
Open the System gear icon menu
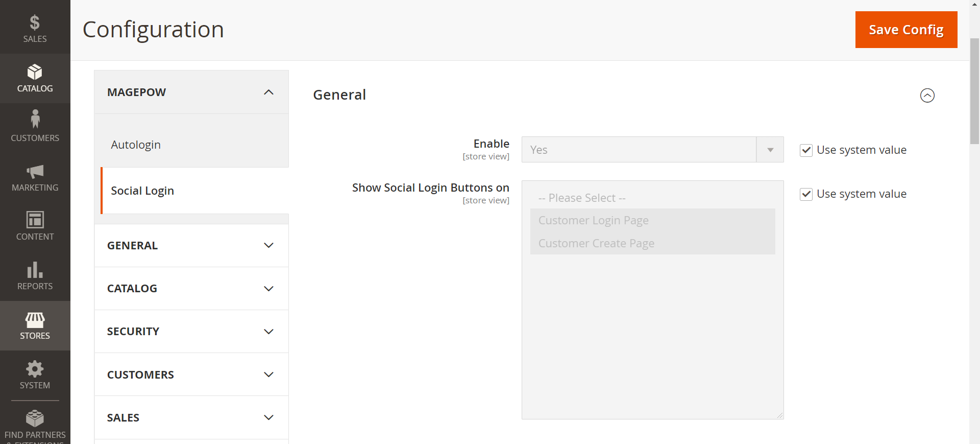pyautogui.click(x=35, y=375)
